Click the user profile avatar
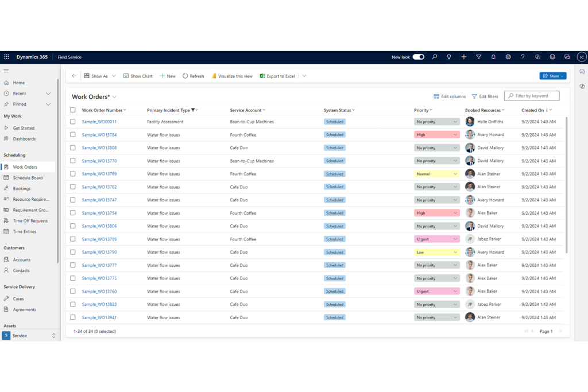The height and width of the screenshot is (392, 588). click(582, 57)
